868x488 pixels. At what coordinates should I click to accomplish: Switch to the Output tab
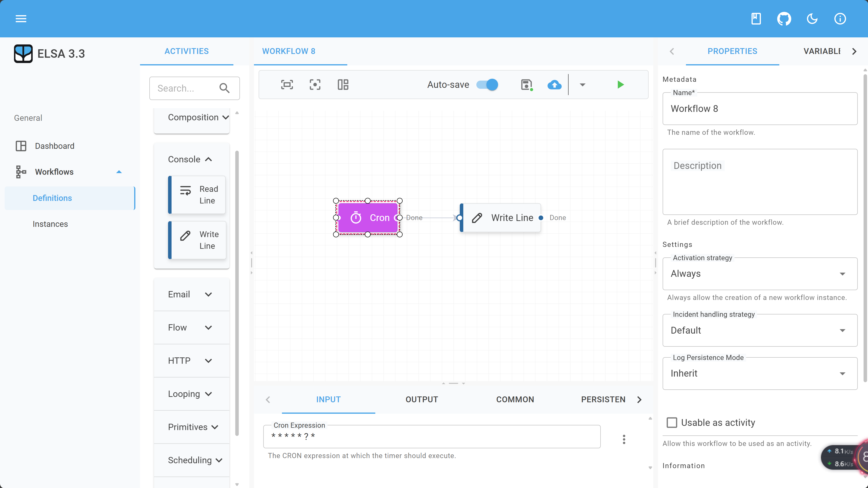pyautogui.click(x=422, y=399)
